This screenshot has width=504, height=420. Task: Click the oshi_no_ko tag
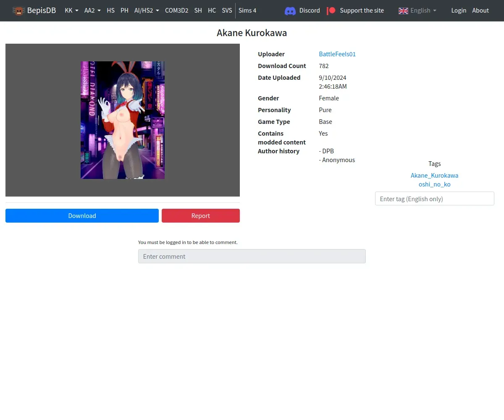[x=434, y=184]
